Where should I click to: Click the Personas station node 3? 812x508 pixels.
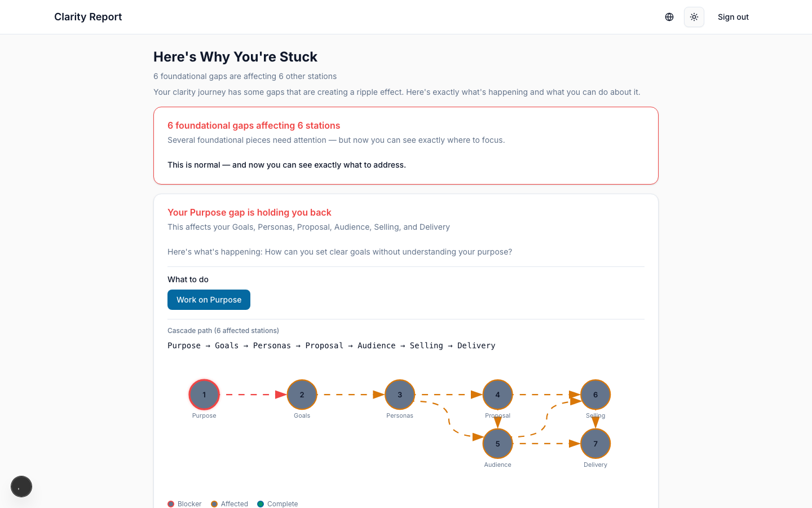pos(400,395)
